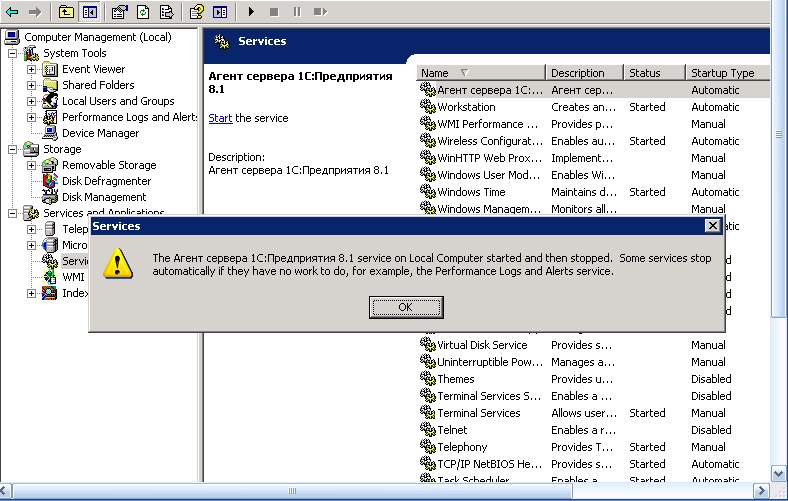
Task: Click the Start the service link
Action: pyautogui.click(x=220, y=118)
